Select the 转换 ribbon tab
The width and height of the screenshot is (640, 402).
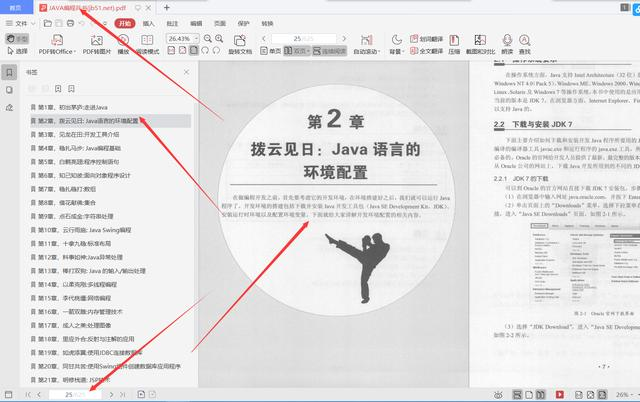267,24
